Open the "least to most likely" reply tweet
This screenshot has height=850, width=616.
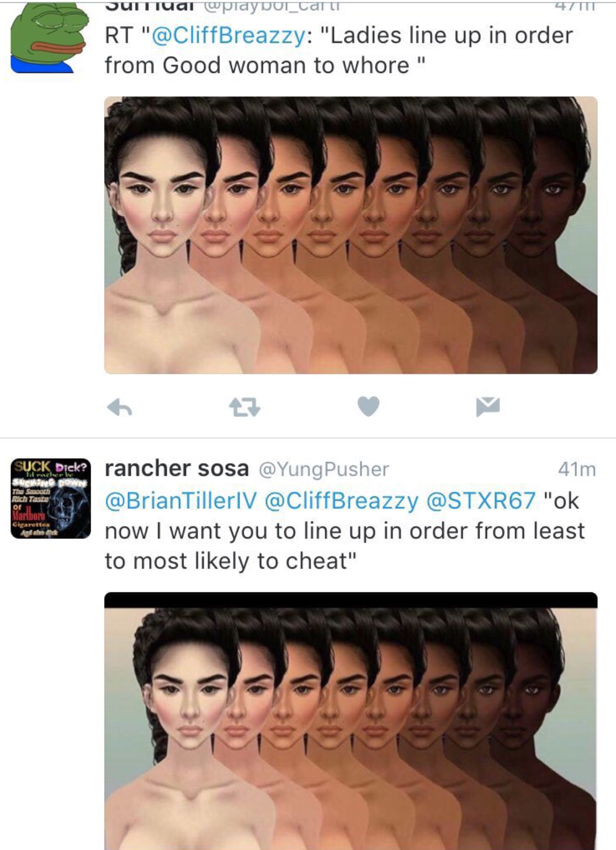click(x=344, y=530)
